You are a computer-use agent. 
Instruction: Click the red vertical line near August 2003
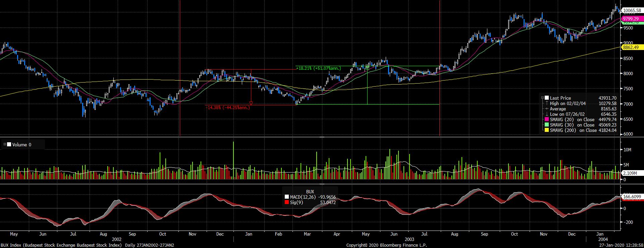440,67
